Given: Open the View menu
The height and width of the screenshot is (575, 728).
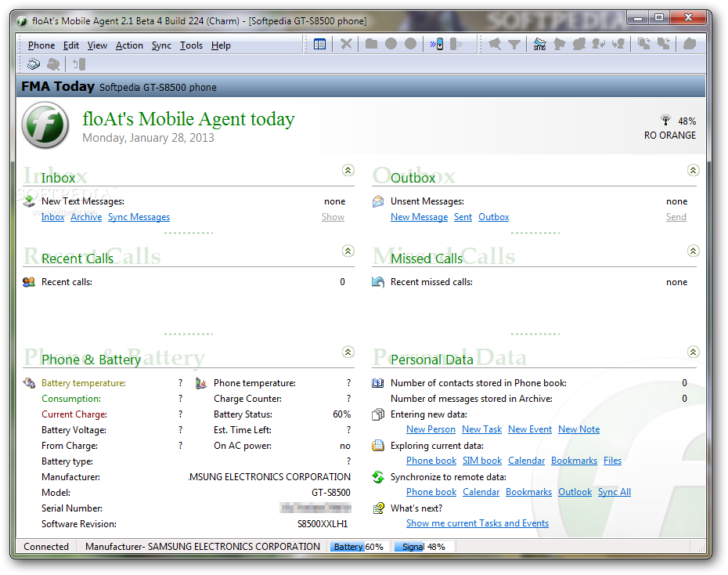Looking at the screenshot, I should click(x=98, y=45).
